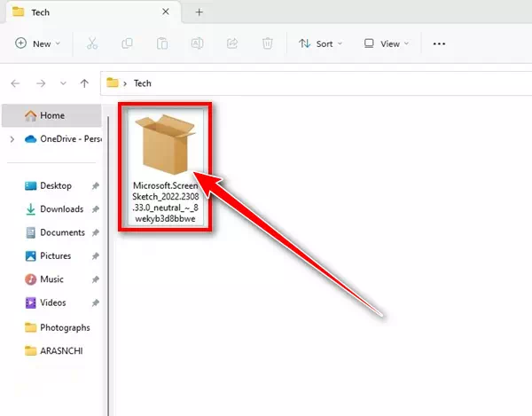This screenshot has height=416, width=532.
Task: Click the pin icon beside Music
Action: pyautogui.click(x=96, y=279)
